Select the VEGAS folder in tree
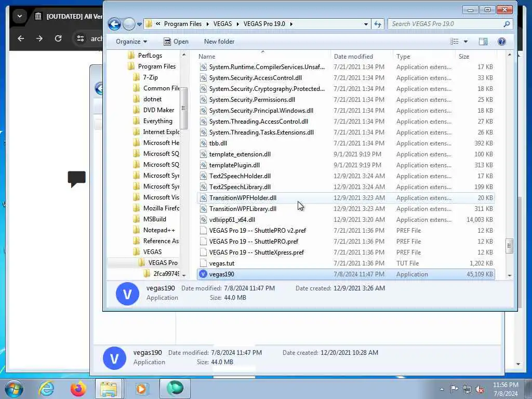Screen dimensions: 532x399 [152, 252]
